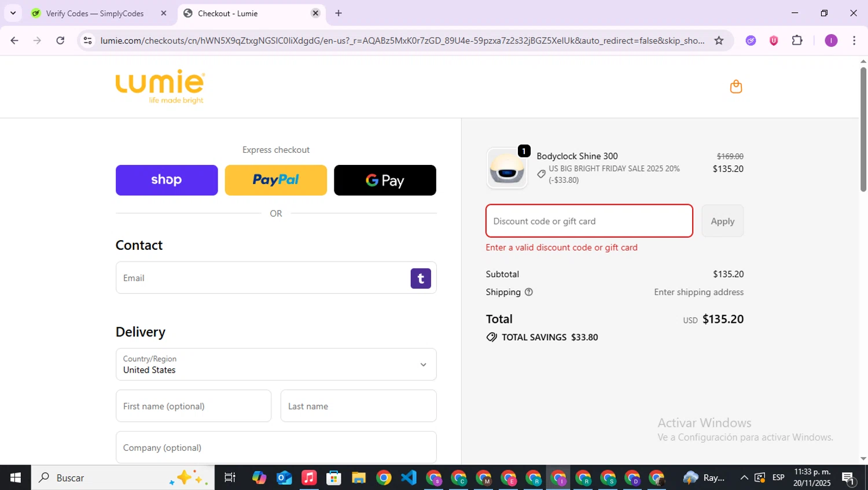
Task: Open Microsoft Store from the taskbar
Action: (334, 478)
